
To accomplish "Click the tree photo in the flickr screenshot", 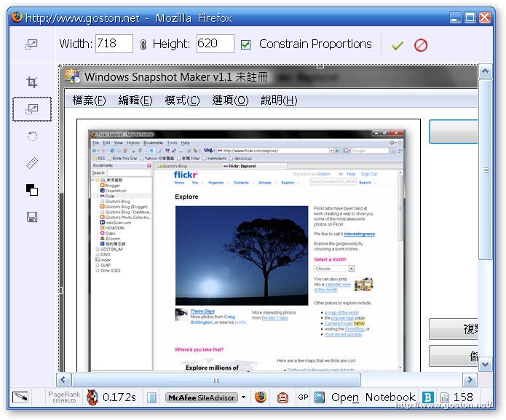I will coord(242,255).
